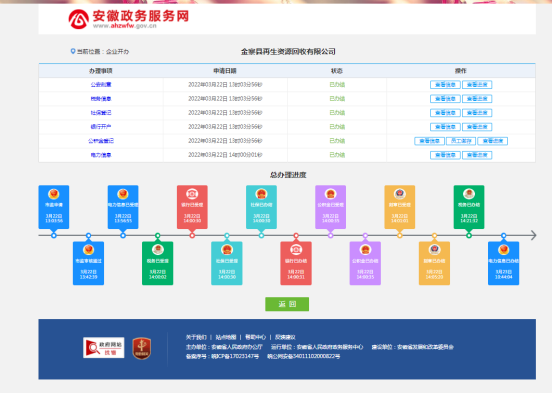The image size is (553, 393).
Task: Click the police badge icon on 刻章已受理 card
Action: point(400,194)
